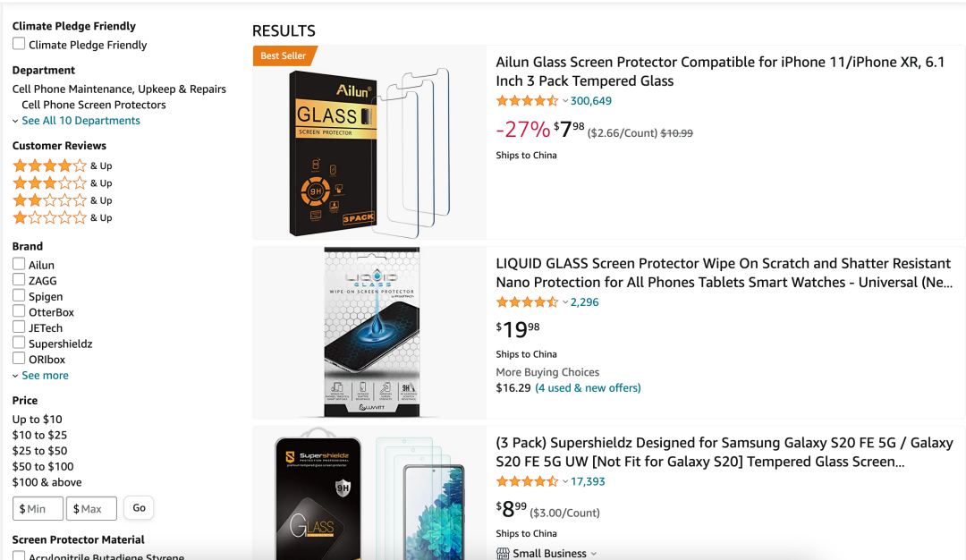Image resolution: width=966 pixels, height=560 pixels.
Task: Click the Small Business badge icon
Action: coord(503,554)
